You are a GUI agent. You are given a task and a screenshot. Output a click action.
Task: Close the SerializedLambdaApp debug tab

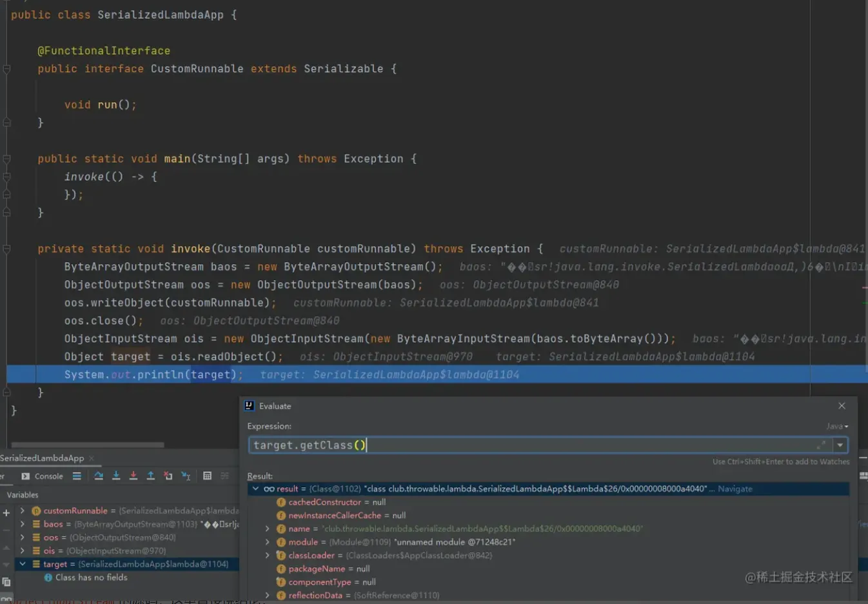click(x=92, y=458)
